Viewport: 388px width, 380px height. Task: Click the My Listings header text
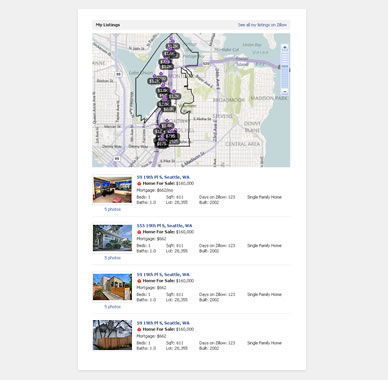point(108,25)
